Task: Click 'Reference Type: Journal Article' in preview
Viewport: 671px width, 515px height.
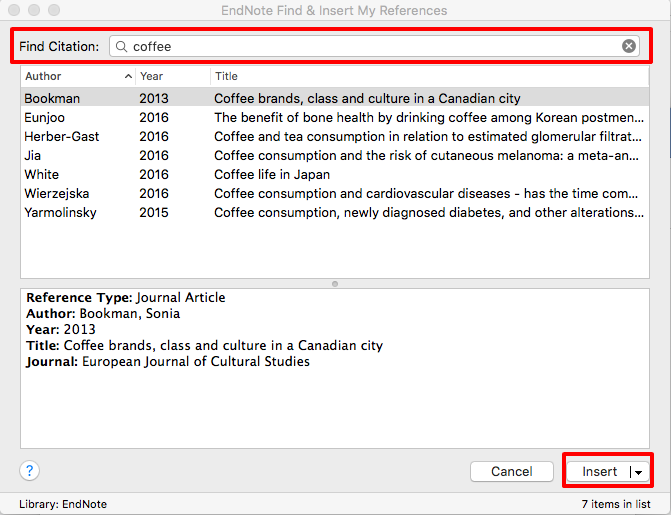Action: point(126,298)
